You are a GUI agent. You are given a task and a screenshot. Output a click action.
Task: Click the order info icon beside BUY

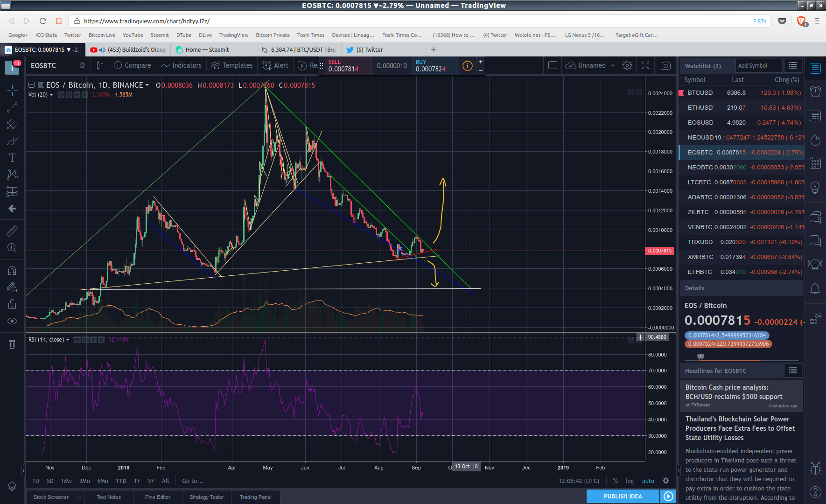(x=468, y=66)
